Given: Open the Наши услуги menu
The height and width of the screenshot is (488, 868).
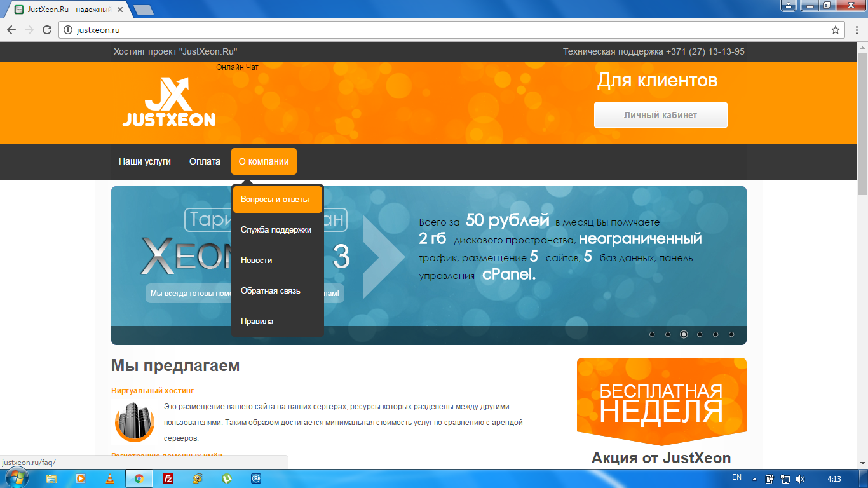Looking at the screenshot, I should pos(145,161).
